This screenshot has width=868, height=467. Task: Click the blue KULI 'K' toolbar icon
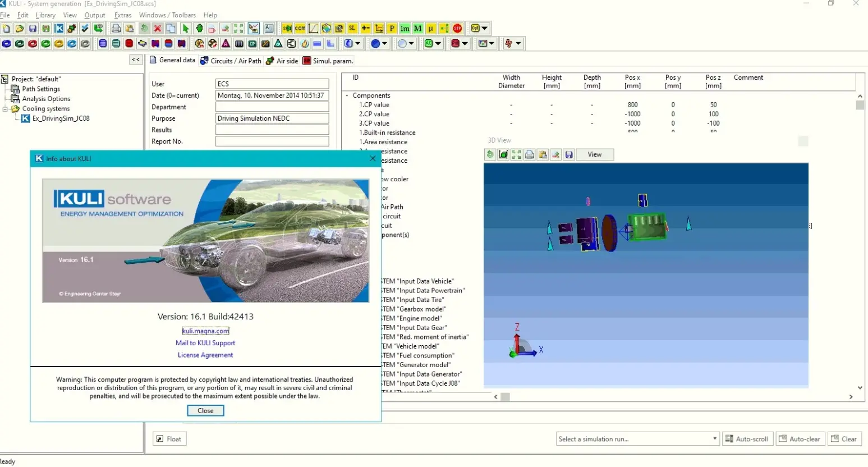(x=59, y=28)
